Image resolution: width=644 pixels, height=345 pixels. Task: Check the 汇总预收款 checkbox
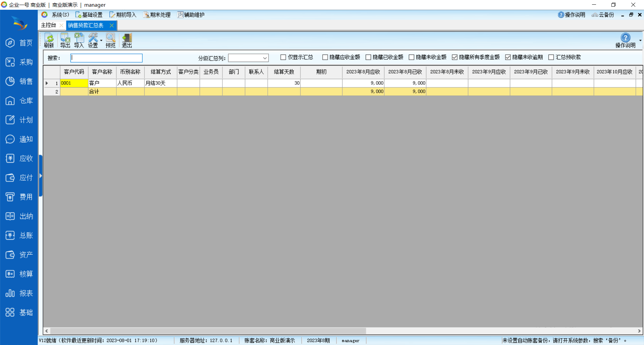click(551, 57)
